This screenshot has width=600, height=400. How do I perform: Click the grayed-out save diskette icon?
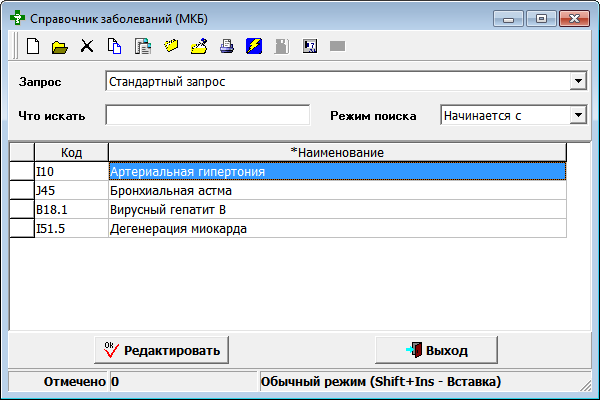[282, 46]
